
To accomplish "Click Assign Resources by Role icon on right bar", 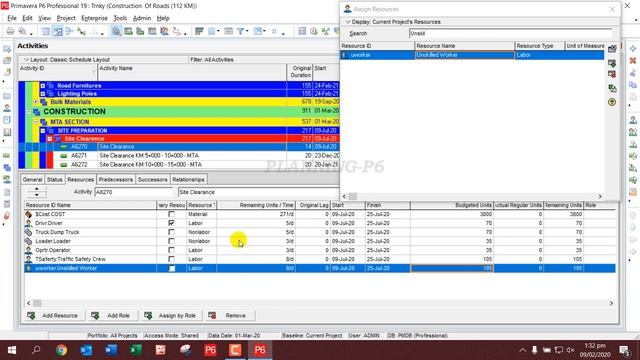I will [633, 132].
